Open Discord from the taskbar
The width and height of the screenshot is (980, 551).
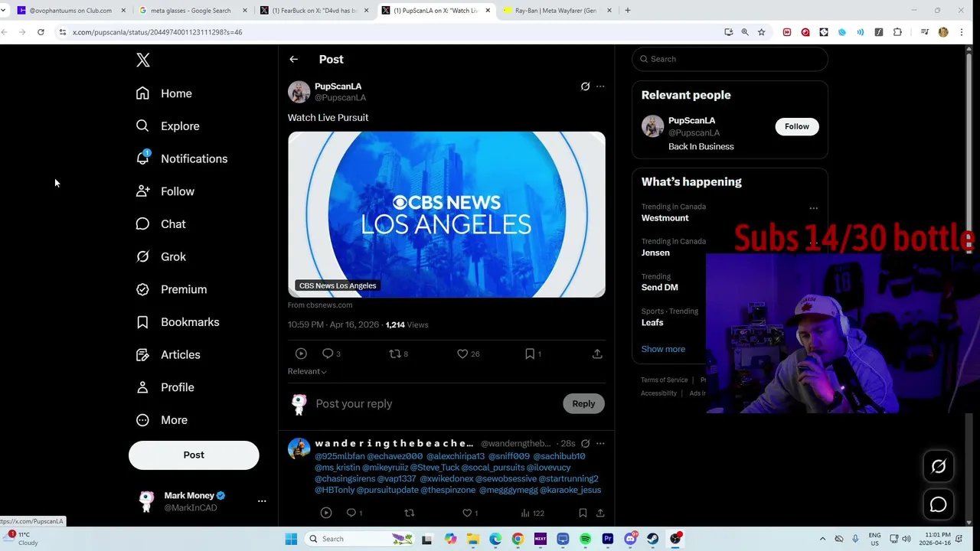(x=630, y=539)
